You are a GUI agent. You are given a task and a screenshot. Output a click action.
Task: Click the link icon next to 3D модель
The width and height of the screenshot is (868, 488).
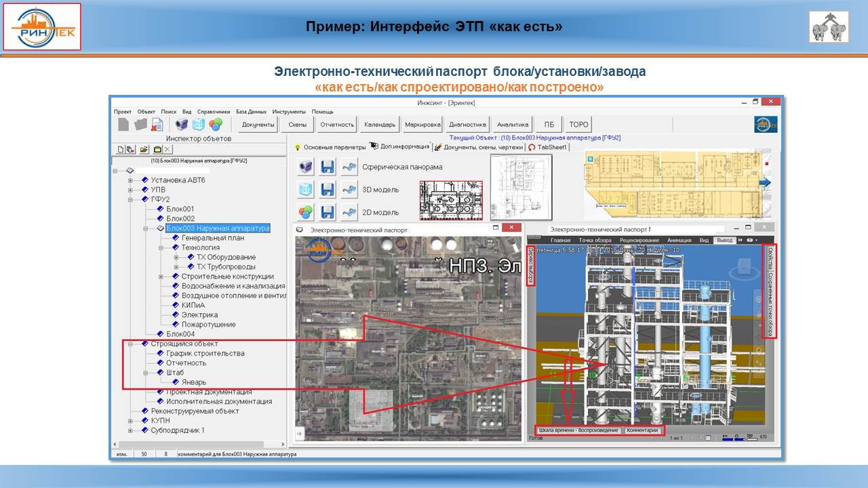tap(349, 190)
